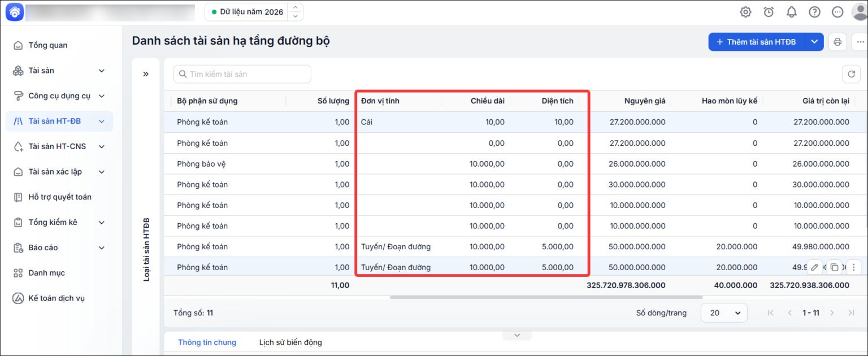
Task: Click the 26.000.000.000 Nguyên giá cell
Action: tap(637, 164)
